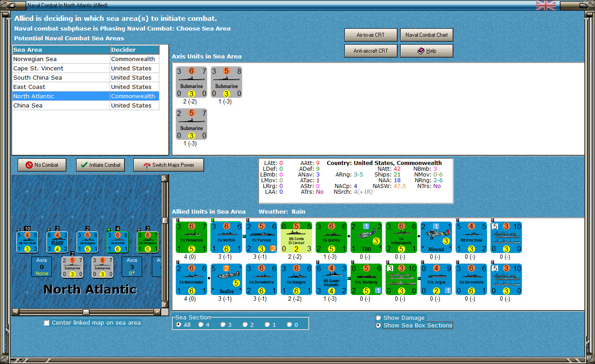
Task: Select Axis panel submarine rated 2-5-7
Action: [191, 124]
